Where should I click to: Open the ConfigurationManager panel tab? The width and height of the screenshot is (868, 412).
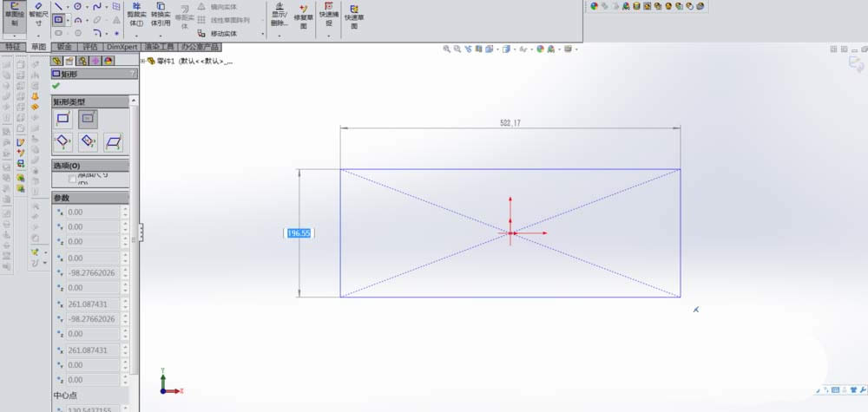coord(82,61)
